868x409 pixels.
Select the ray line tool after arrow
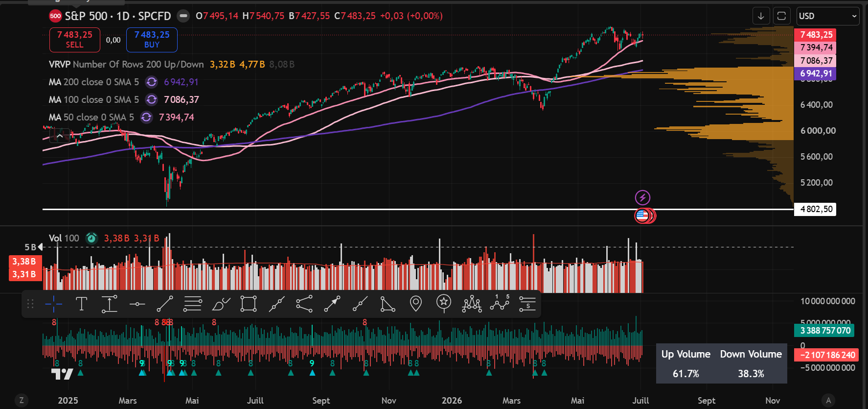coord(360,304)
